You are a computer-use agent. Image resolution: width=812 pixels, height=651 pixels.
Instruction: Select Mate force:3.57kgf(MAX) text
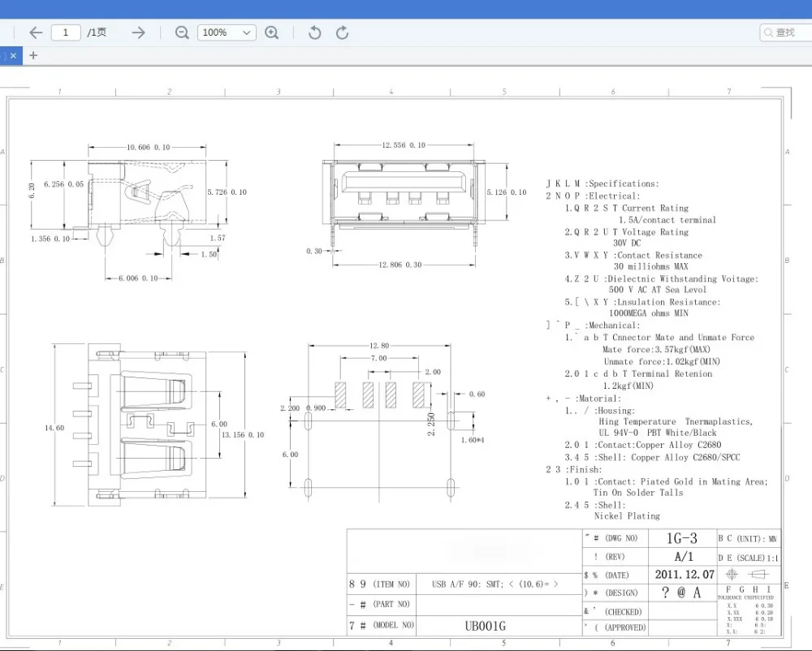tap(656, 349)
